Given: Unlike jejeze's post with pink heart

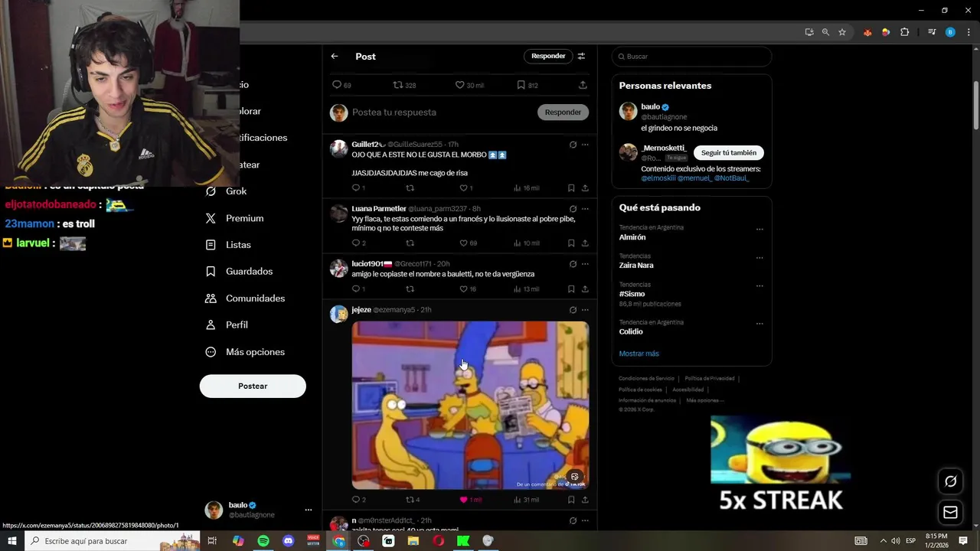Looking at the screenshot, I should click(x=463, y=500).
